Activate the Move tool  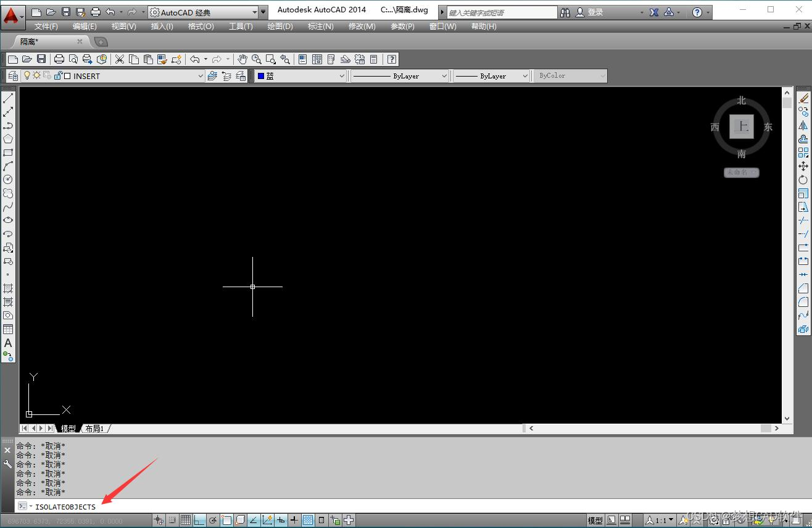[x=803, y=166]
